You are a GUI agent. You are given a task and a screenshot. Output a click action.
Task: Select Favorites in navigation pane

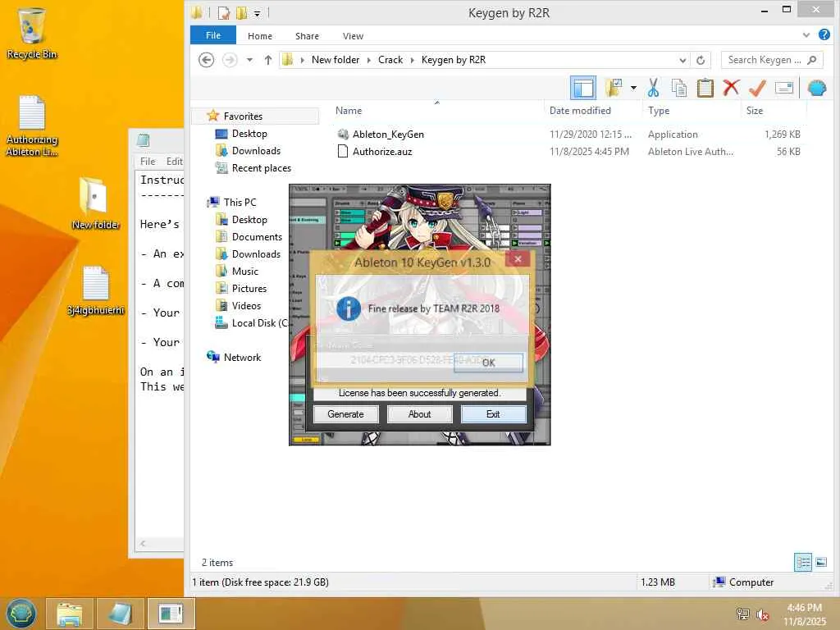click(x=243, y=116)
